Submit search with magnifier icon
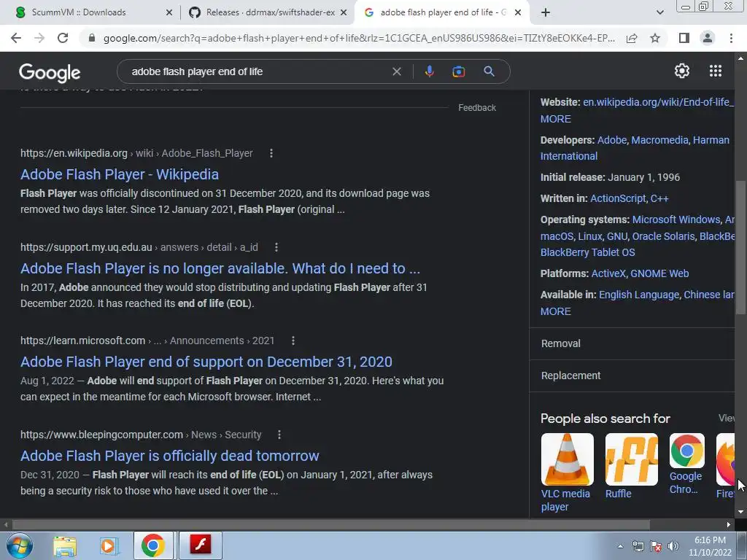Image resolution: width=747 pixels, height=560 pixels. click(489, 71)
